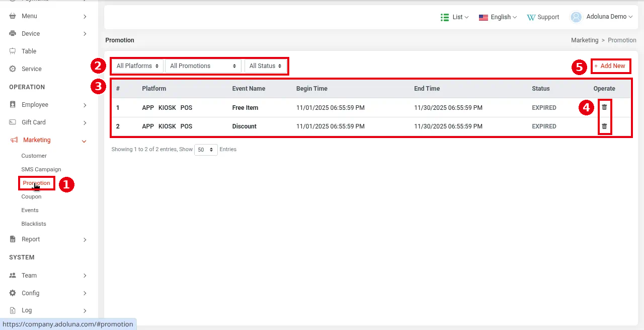Click the Marketing megaphone icon
This screenshot has width=644, height=330.
pyautogui.click(x=14, y=140)
